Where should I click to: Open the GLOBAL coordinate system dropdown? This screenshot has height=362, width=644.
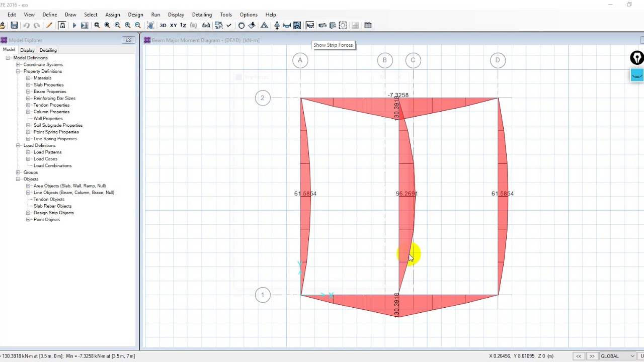point(618,356)
